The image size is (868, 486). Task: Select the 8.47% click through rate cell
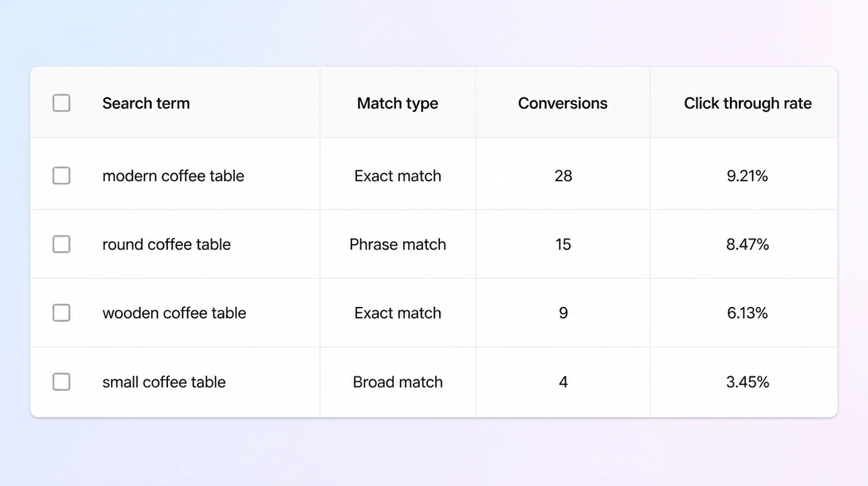pyautogui.click(x=747, y=244)
